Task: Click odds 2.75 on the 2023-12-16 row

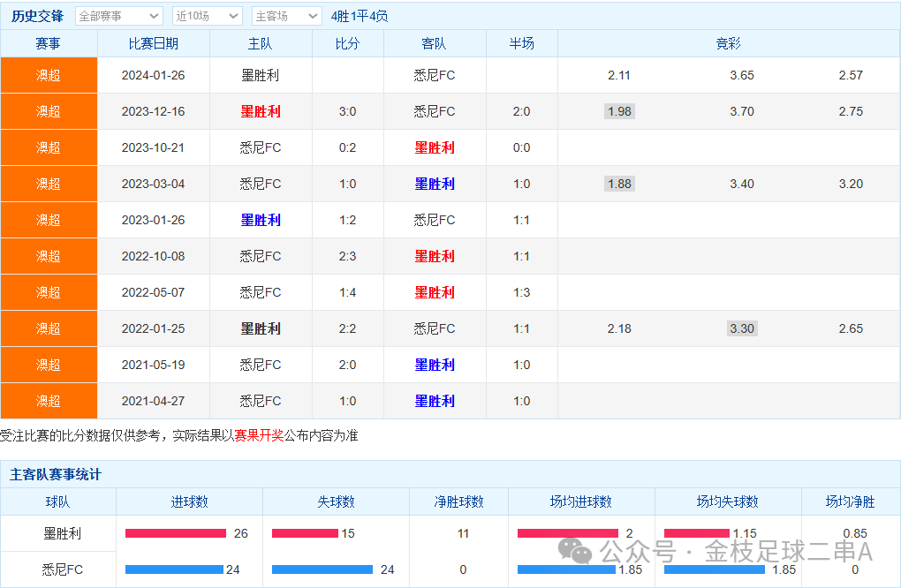Action: (851, 111)
